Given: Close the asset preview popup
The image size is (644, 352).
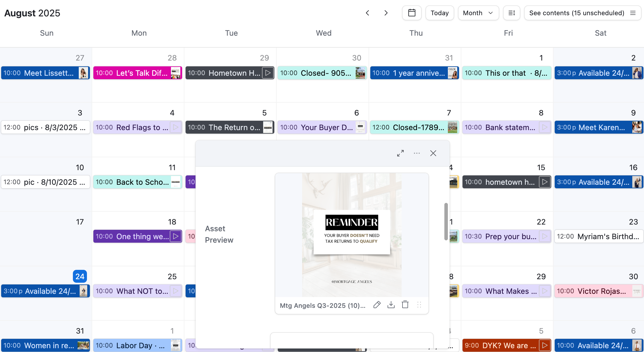Looking at the screenshot, I should coord(433,153).
